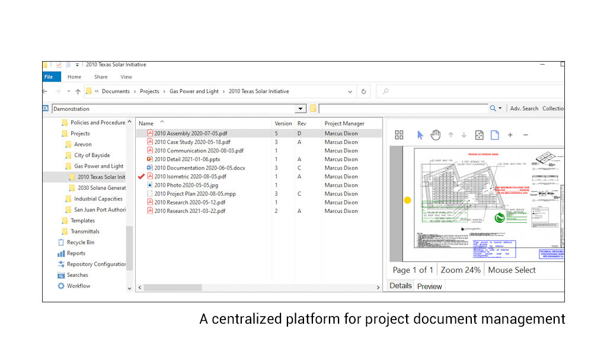Expand the address bar path dropdown
This screenshot has height=364, width=607.
pos(350,91)
